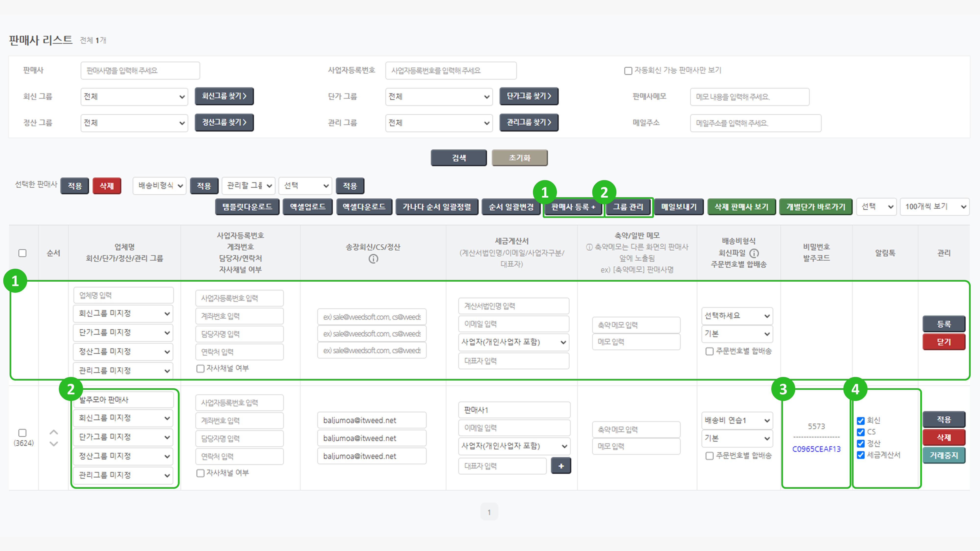Uncheck the 세금계산서 알림톡 checkbox
This screenshot has width=980, height=551.
(860, 455)
